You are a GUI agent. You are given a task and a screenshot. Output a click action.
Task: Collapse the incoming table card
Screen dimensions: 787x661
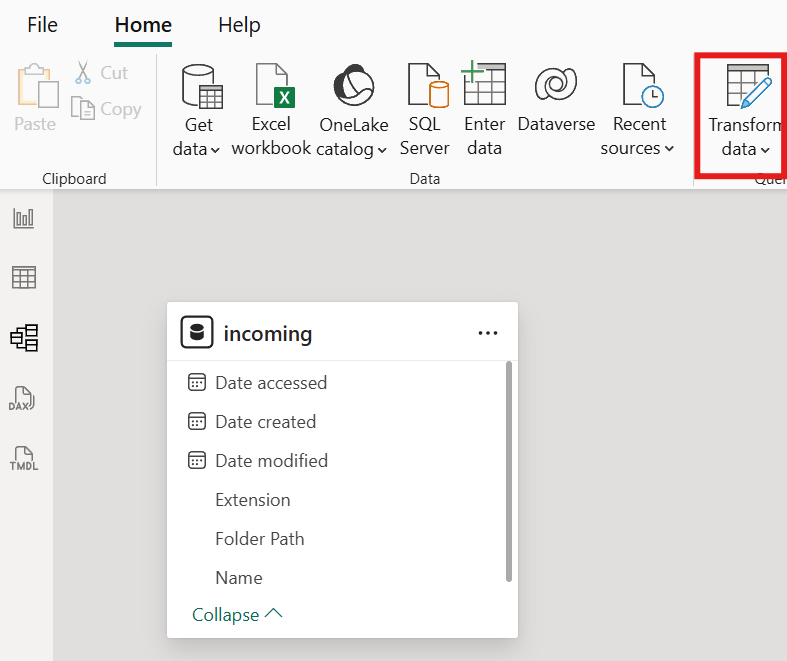click(x=237, y=614)
